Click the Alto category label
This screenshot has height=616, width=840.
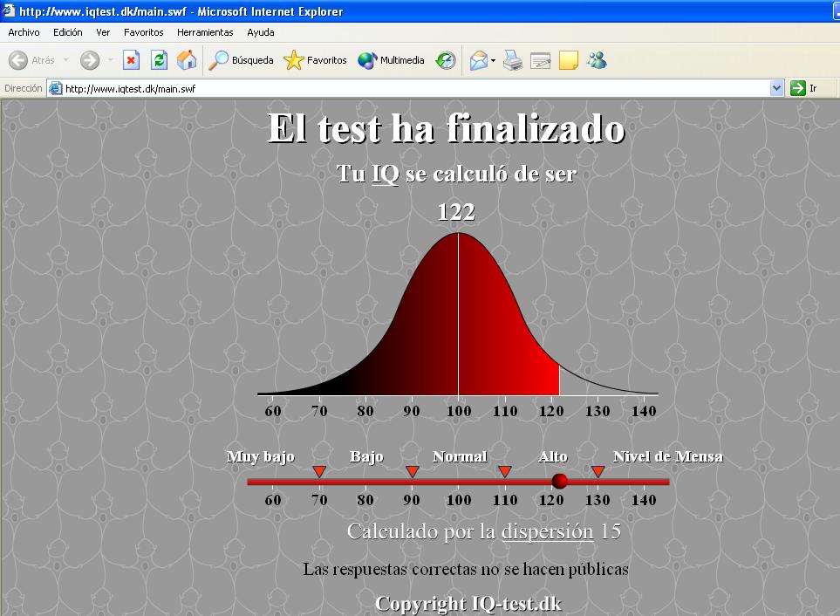pyautogui.click(x=553, y=456)
